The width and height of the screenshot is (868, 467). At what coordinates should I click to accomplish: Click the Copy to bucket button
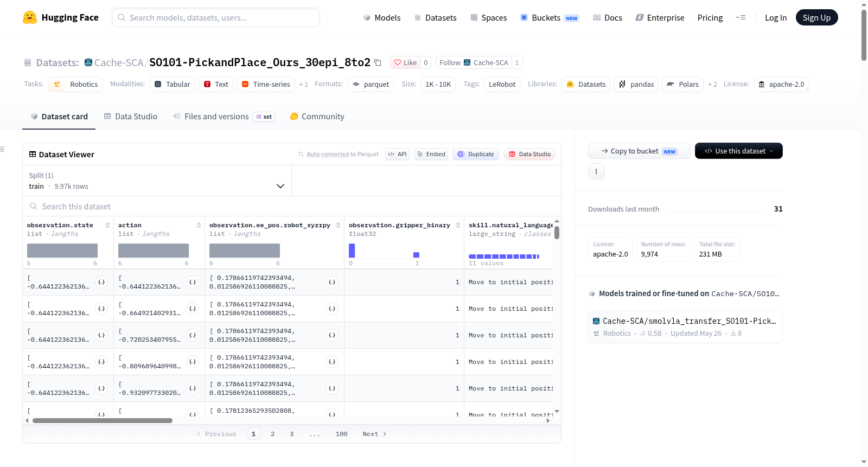click(x=639, y=151)
